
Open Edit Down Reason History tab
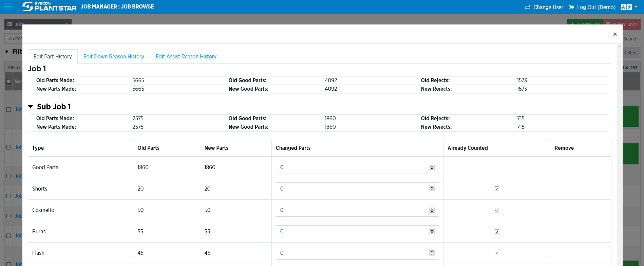[x=114, y=56]
